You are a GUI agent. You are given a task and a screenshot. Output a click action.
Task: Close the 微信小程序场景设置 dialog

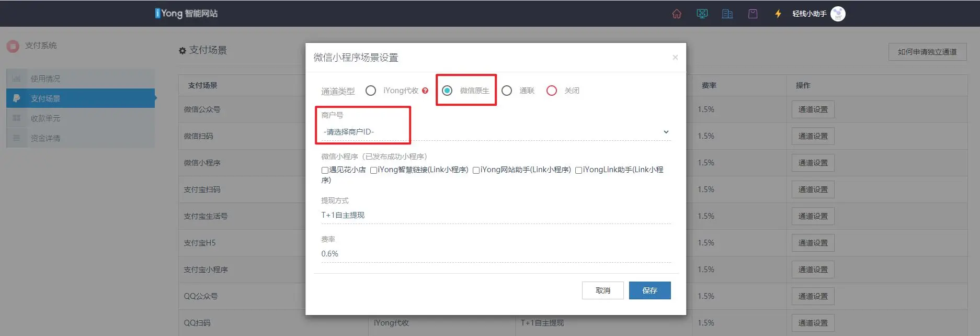[x=675, y=58]
